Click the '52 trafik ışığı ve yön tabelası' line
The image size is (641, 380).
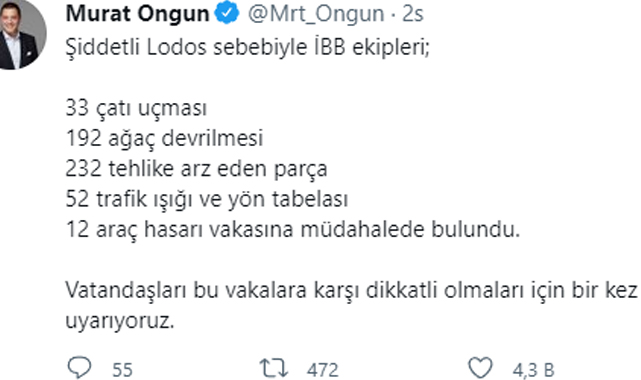(206, 199)
